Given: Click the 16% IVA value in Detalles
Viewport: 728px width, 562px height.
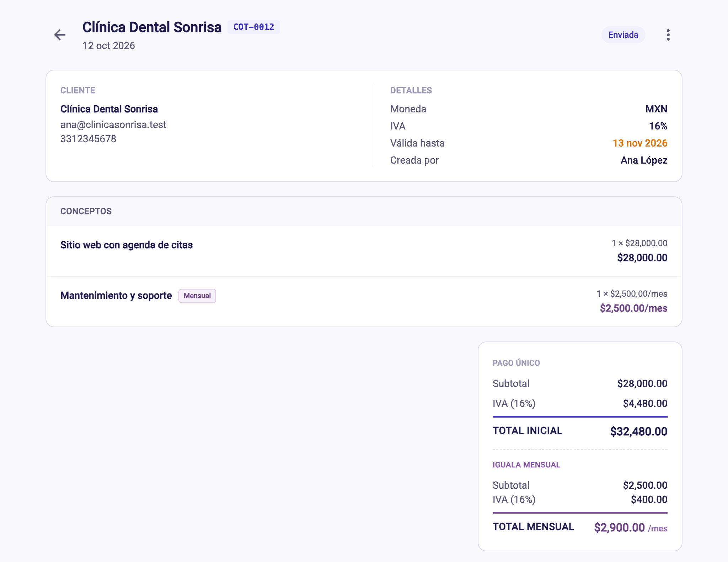Looking at the screenshot, I should [x=658, y=126].
